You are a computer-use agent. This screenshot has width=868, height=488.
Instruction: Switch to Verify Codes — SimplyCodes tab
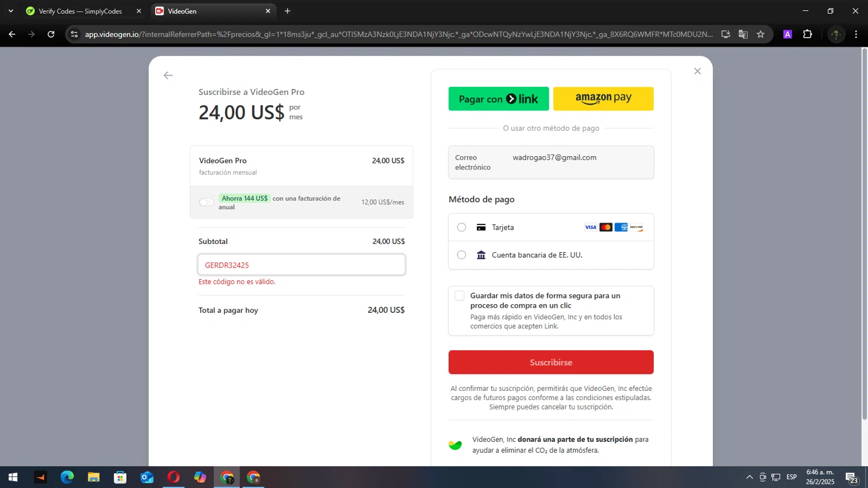(81, 11)
